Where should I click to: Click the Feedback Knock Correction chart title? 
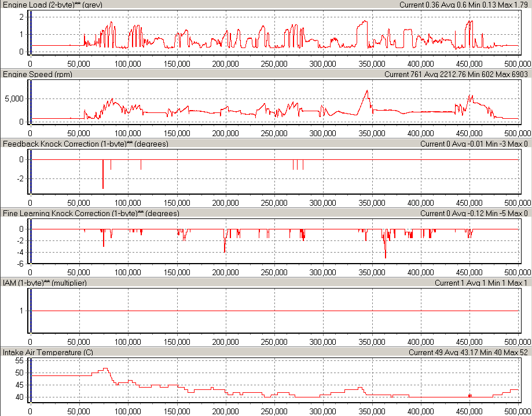86,144
